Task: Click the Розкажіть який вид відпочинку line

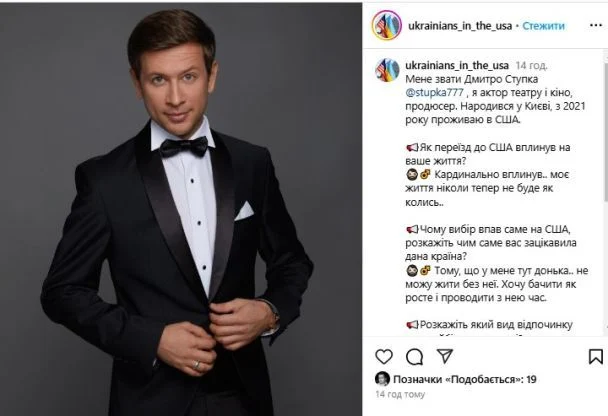Action: click(489, 325)
